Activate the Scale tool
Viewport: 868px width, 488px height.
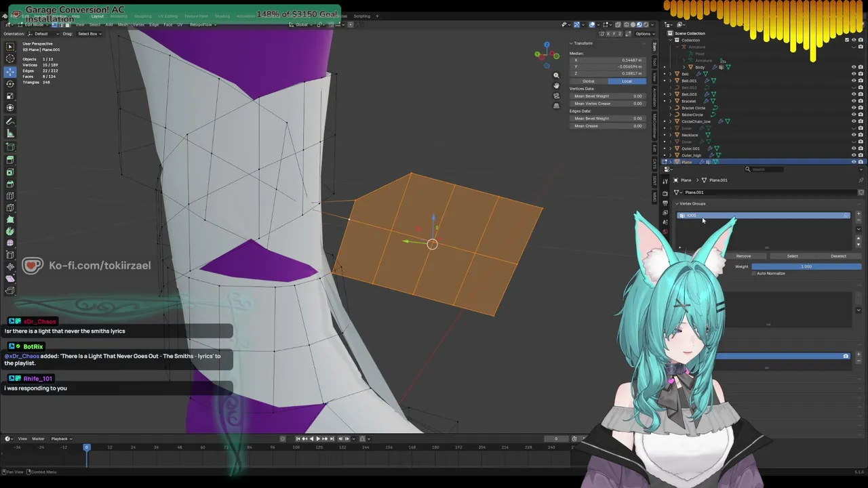tap(10, 96)
